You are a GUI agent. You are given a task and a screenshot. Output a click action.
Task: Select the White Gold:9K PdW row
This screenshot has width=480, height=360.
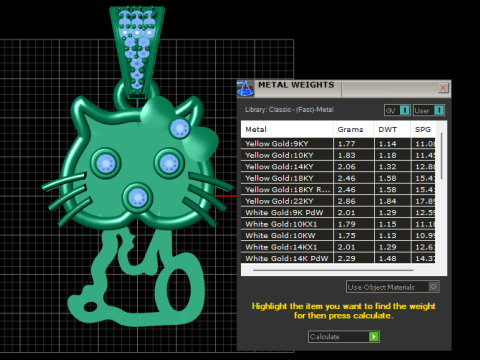(338, 213)
